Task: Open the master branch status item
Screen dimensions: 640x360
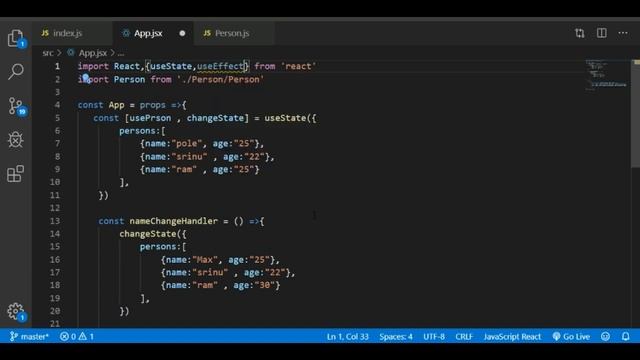Action: [29, 336]
